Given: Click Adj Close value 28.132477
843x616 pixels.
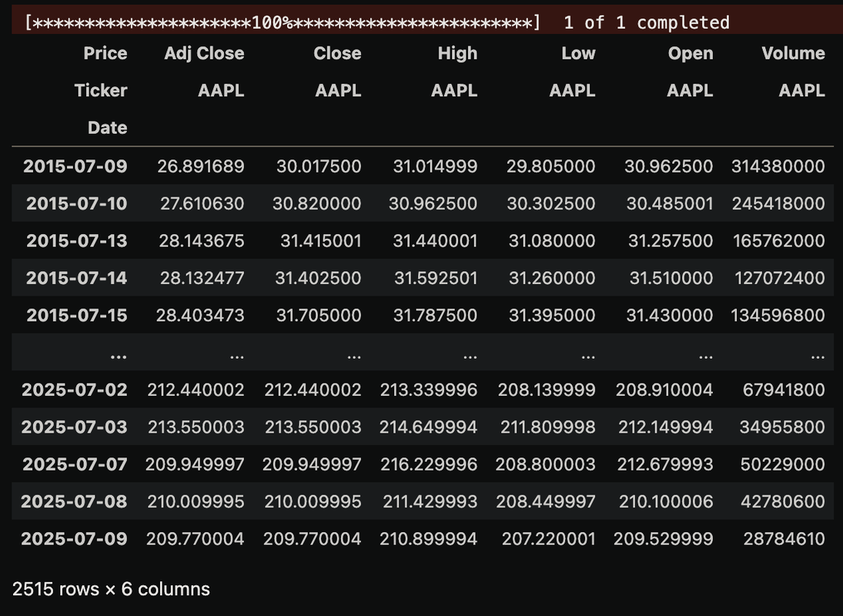Looking at the screenshot, I should pos(202,278).
